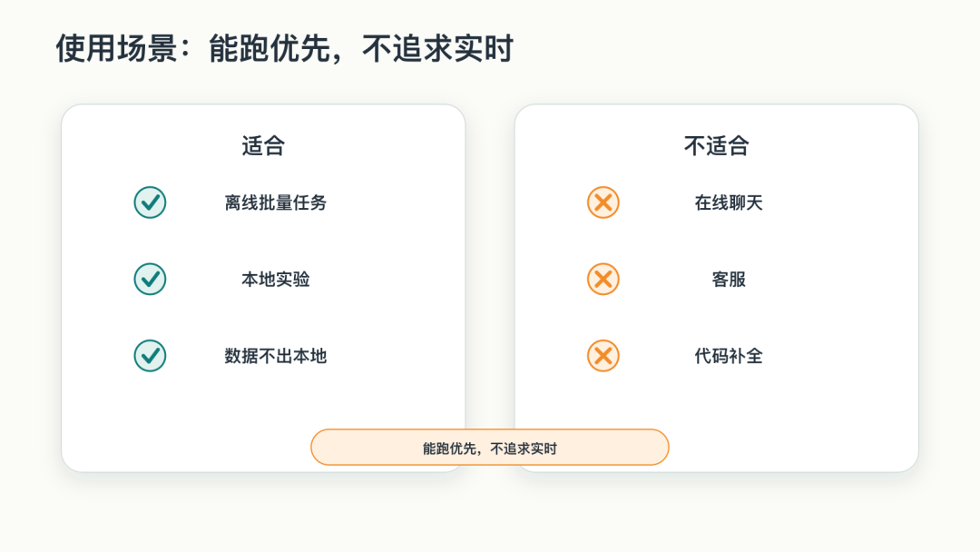
Task: Select the 在线聊天 text label
Action: point(729,202)
